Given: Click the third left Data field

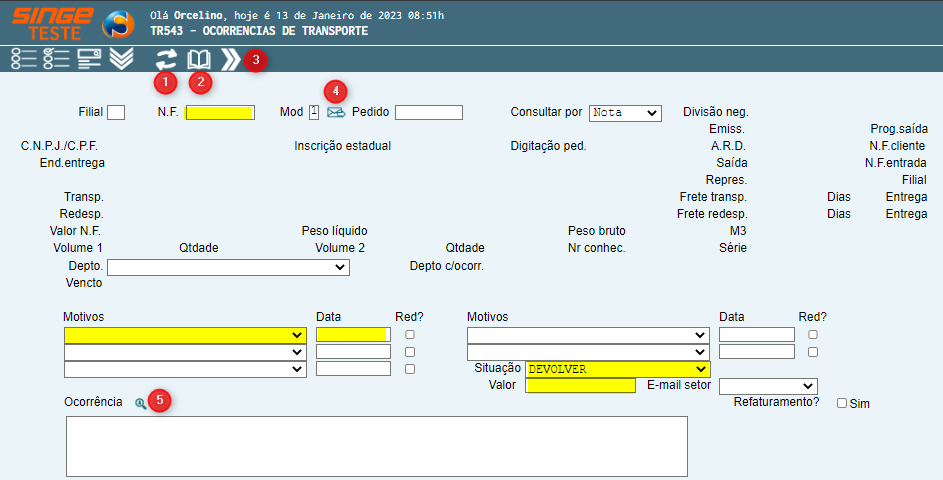Looking at the screenshot, I should [354, 369].
